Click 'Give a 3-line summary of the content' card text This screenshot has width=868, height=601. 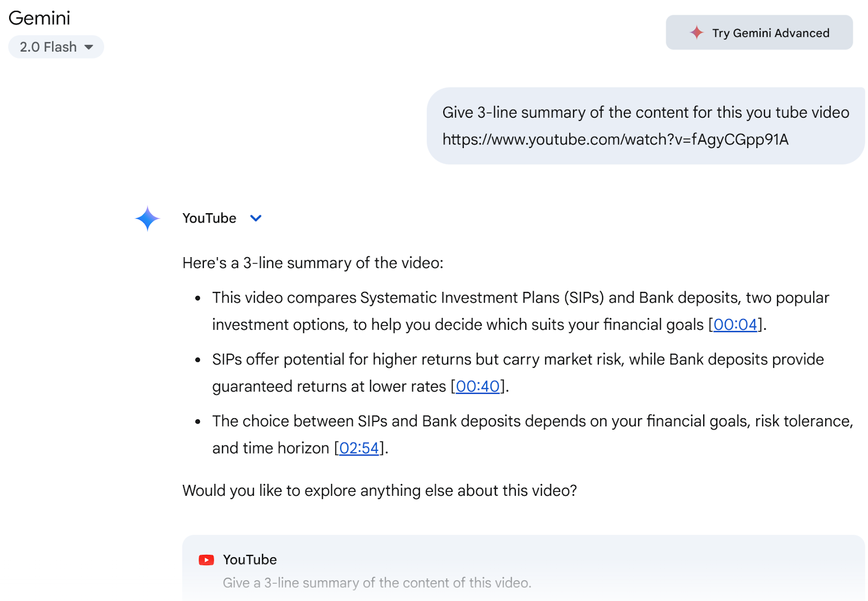(x=377, y=583)
